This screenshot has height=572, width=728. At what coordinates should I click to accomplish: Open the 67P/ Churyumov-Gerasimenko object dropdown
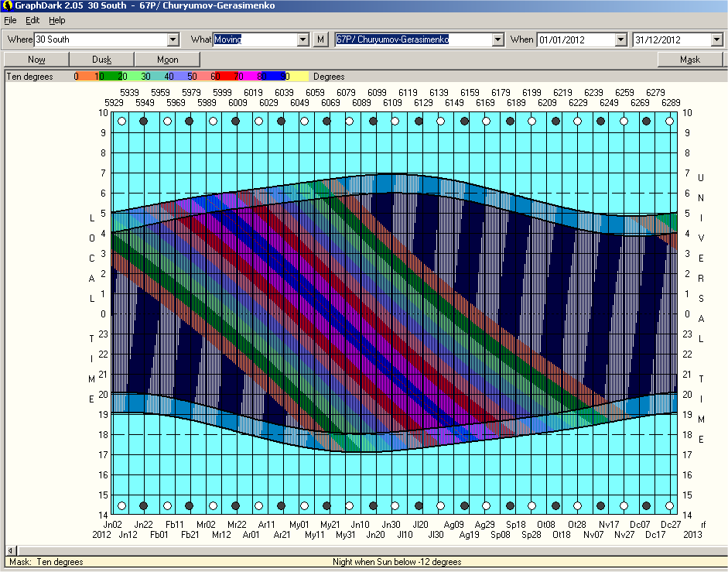pos(498,39)
